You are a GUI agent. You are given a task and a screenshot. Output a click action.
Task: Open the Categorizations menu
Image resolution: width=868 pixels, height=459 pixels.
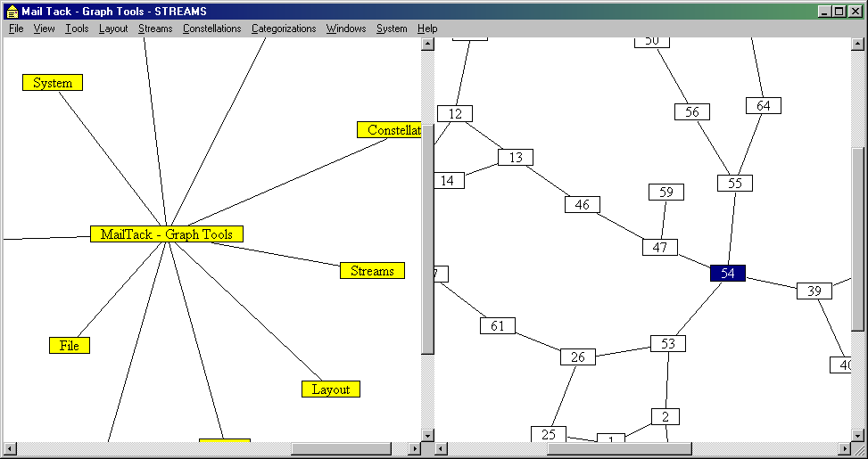(x=284, y=29)
